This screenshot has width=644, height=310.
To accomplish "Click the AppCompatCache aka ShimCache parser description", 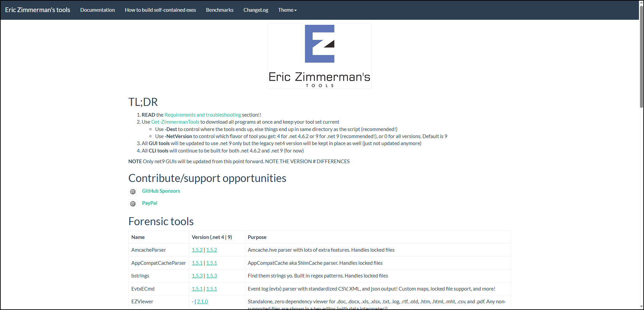I will (x=315, y=263).
